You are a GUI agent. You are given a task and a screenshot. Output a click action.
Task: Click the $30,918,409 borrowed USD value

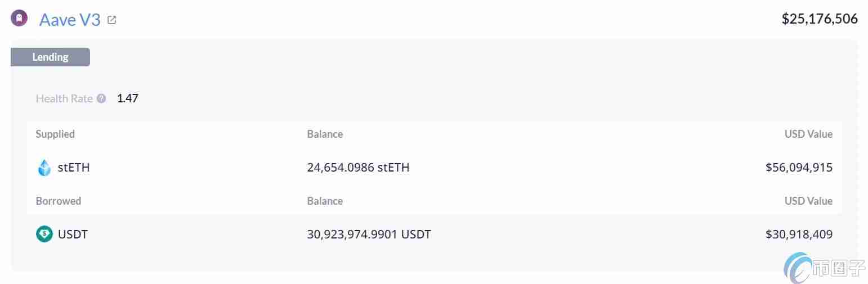[x=799, y=234]
